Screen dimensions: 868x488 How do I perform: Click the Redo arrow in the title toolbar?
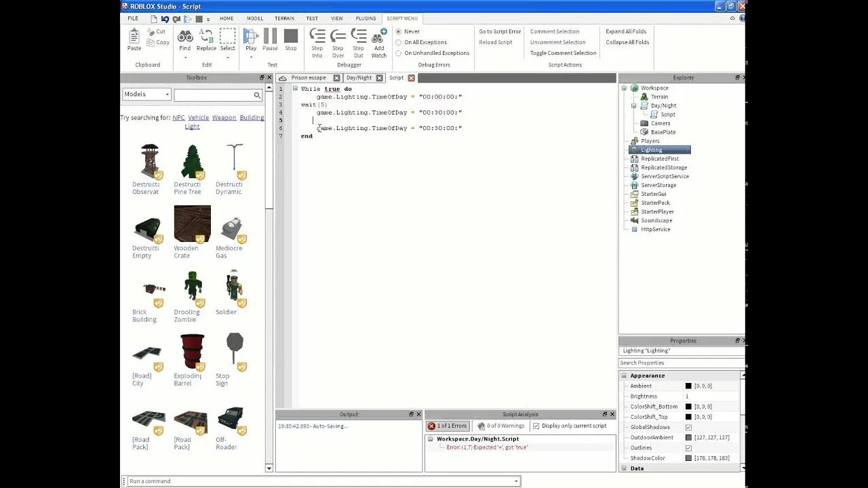(x=176, y=19)
